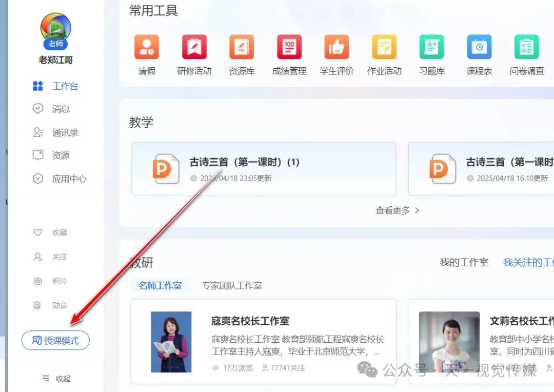Screen dimensions: 554x392
Task: Enter 授课模式 teaching mode
Action: (x=55, y=340)
